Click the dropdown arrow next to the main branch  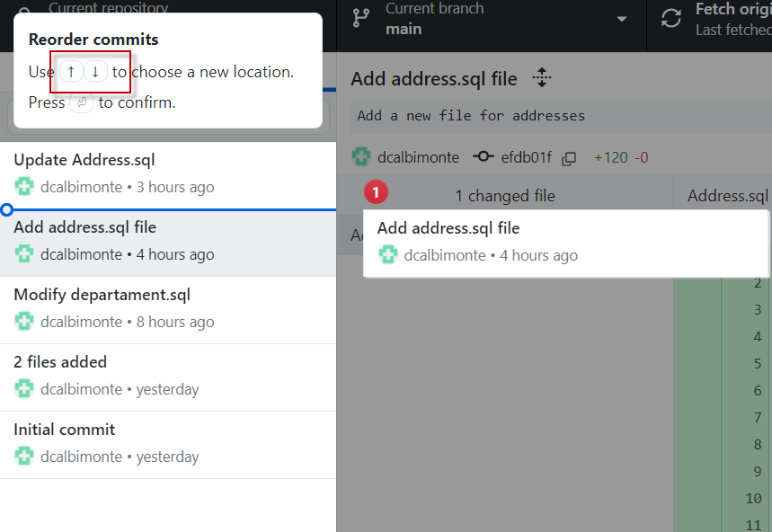click(x=622, y=19)
